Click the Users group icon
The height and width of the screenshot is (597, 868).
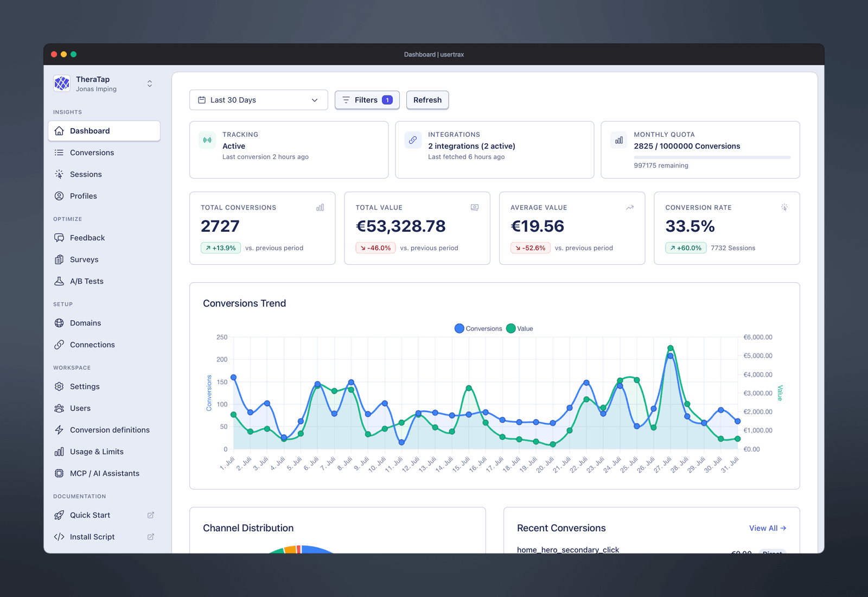coord(59,408)
